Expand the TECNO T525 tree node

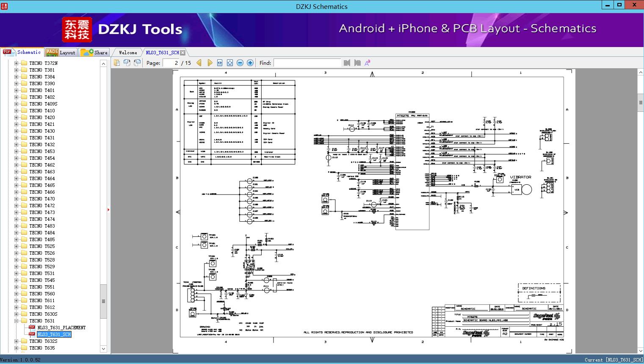17,246
